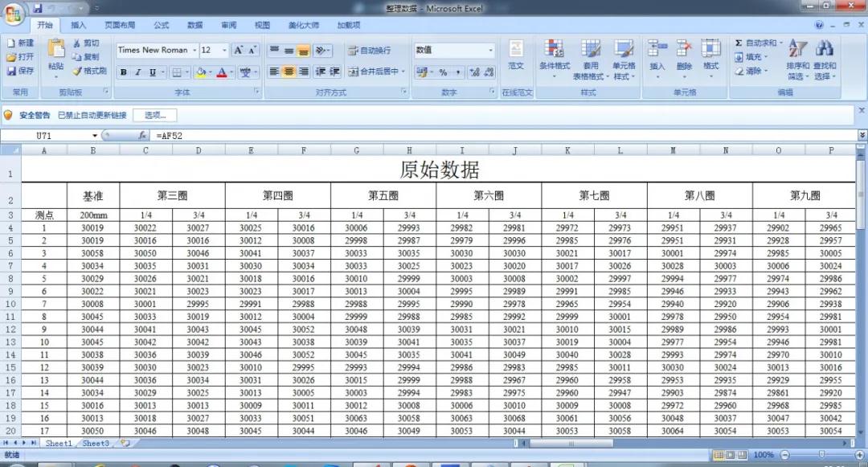Click the Increase Font Size icon
868x467 pixels.
pos(239,50)
